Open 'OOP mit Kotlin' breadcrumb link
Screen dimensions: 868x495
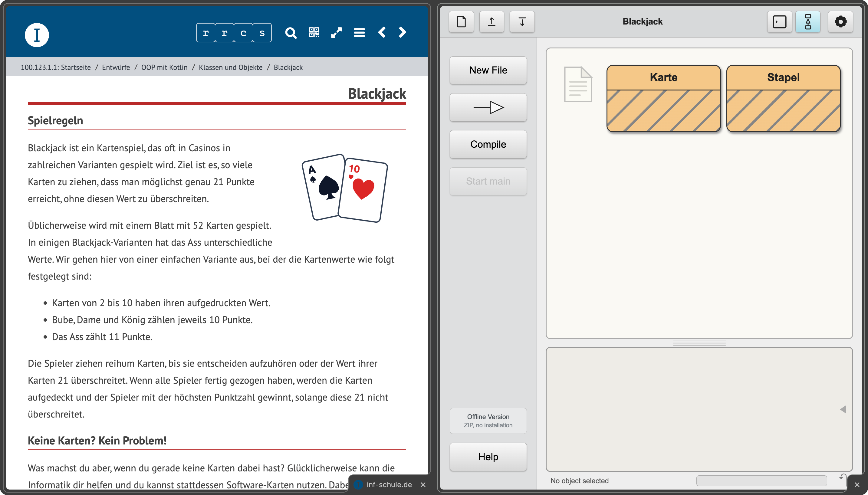tap(164, 67)
